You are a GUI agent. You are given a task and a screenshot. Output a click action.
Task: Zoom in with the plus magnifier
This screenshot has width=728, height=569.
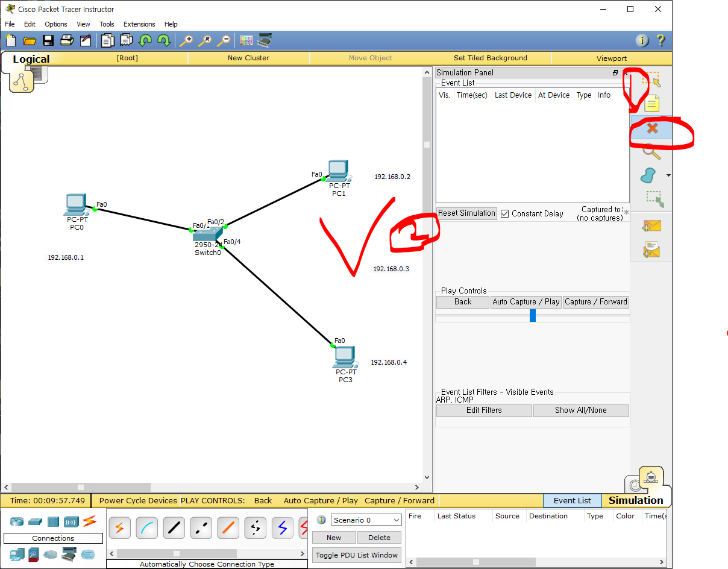(186, 40)
